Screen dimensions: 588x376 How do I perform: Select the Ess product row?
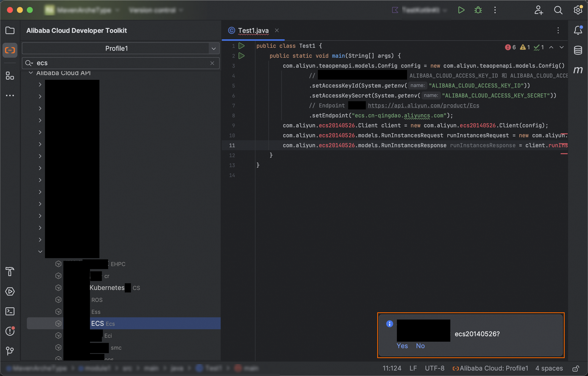(x=124, y=312)
